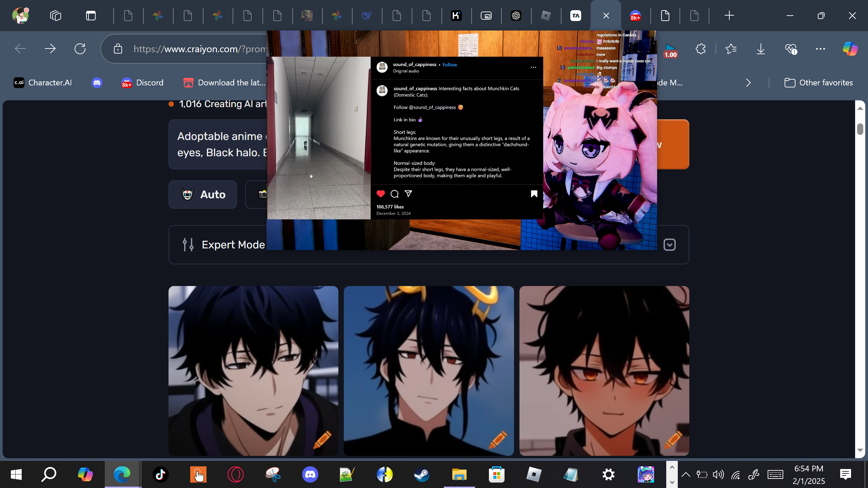
Task: Open browser Extensions puzzle icon
Action: pos(701,49)
